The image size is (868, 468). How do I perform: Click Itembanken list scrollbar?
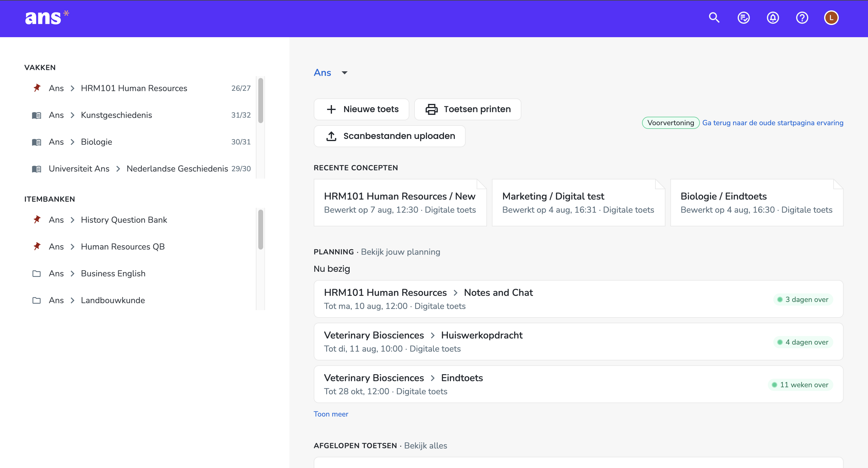point(260,230)
